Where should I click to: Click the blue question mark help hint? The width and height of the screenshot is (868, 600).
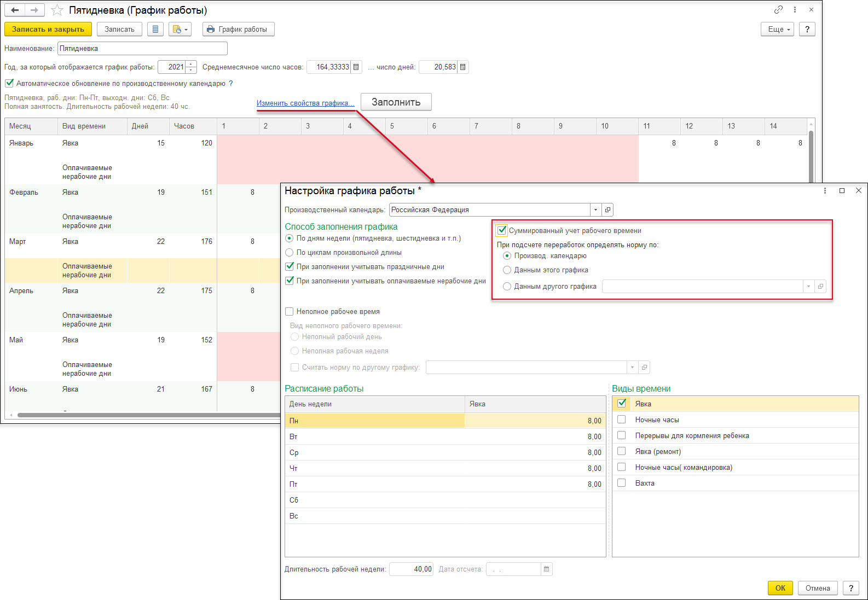coord(231,84)
